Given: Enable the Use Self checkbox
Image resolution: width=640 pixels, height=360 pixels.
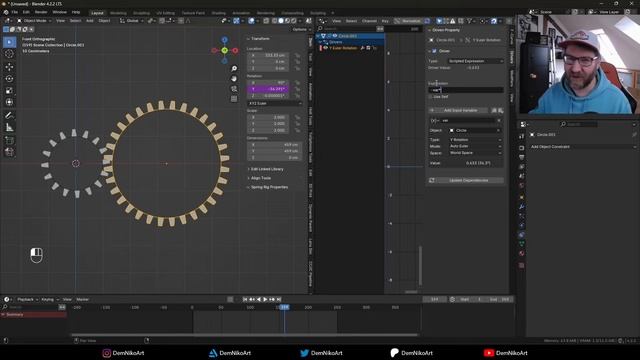Looking at the screenshot, I should (431, 97).
